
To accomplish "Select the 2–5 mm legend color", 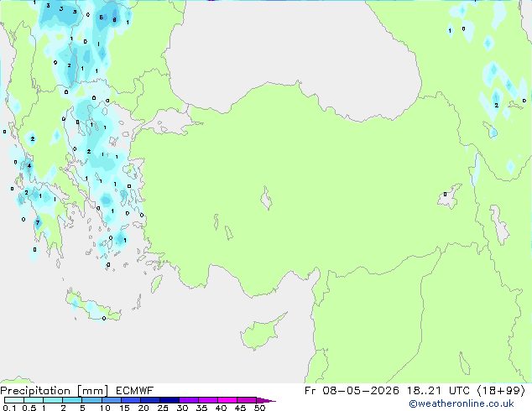I will point(72,400).
